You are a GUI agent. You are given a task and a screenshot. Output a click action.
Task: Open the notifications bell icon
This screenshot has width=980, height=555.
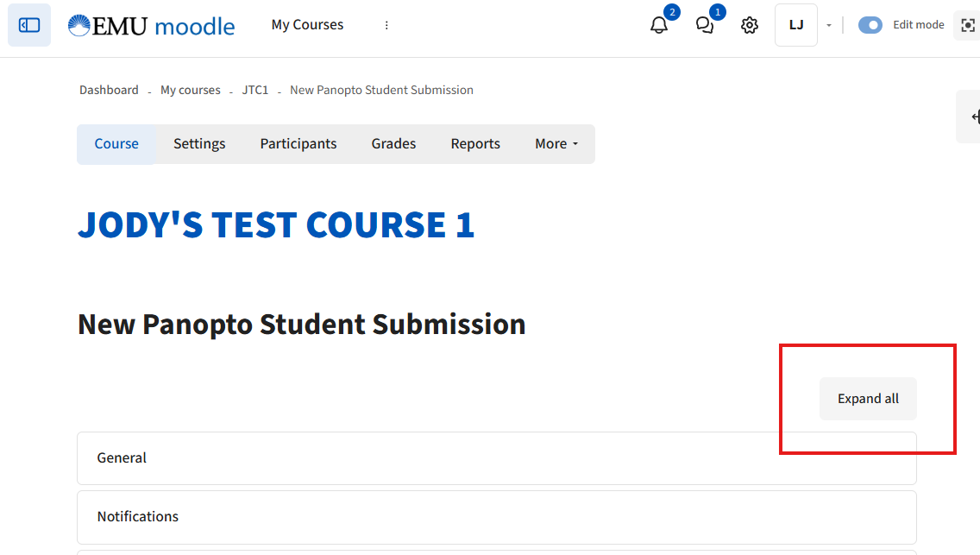659,25
